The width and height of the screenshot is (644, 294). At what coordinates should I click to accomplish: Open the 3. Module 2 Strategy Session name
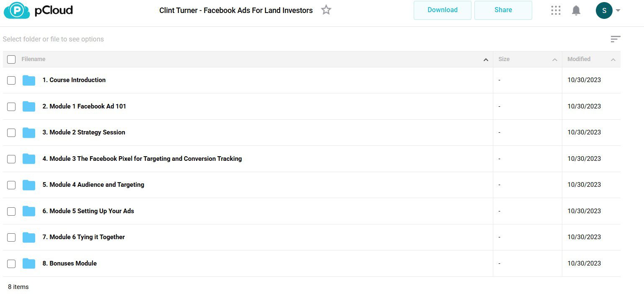[84, 132]
